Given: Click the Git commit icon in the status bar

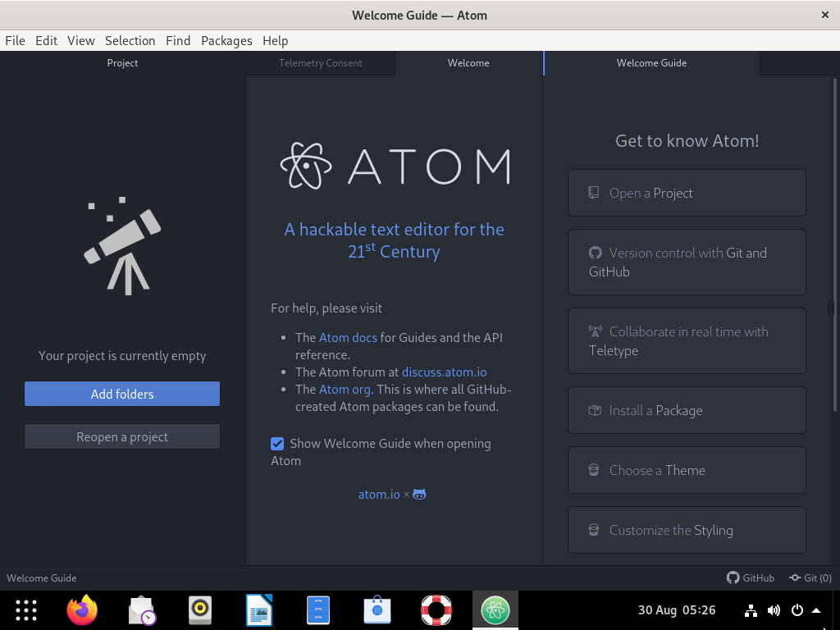Looking at the screenshot, I should [795, 577].
